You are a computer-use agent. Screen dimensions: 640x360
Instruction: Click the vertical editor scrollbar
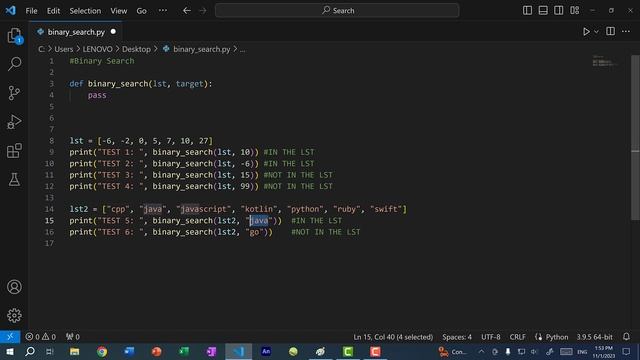635,137
